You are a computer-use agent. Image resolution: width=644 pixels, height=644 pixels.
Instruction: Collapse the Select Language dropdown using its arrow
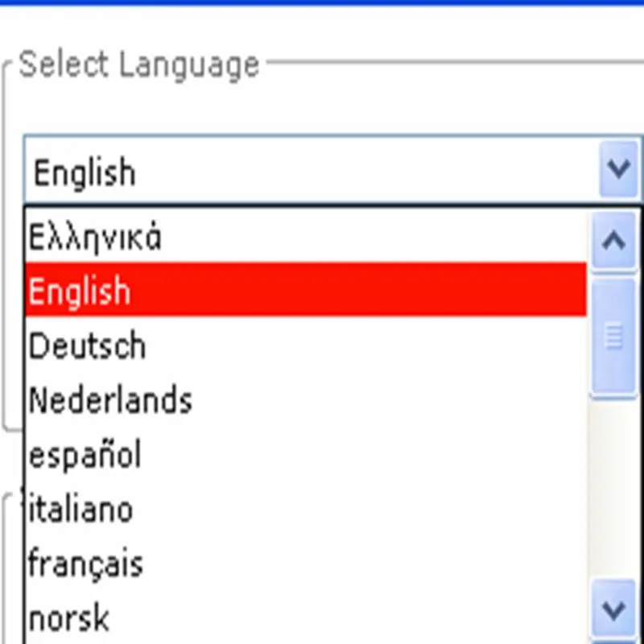618,170
